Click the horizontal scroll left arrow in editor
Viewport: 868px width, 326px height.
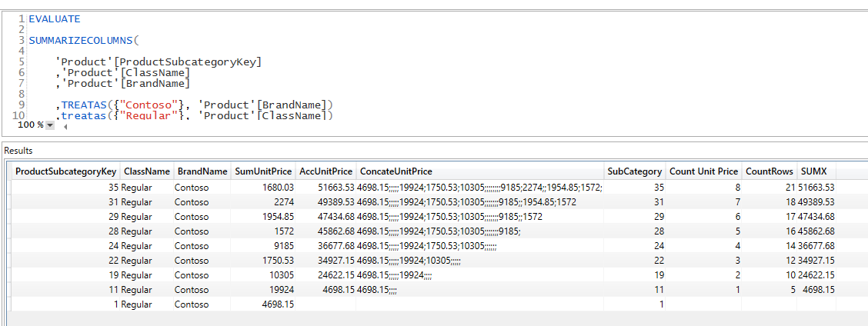coord(65,127)
